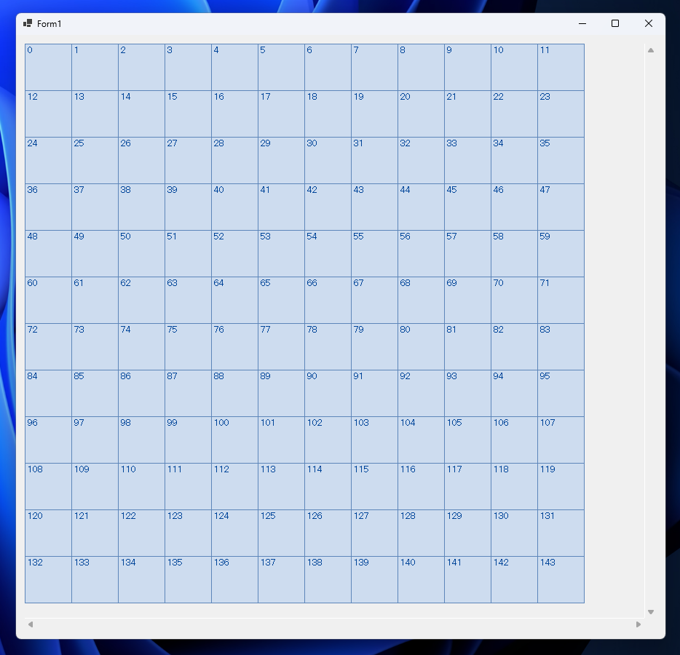Click grid cell 92
Viewport: 680px width, 655px height.
pos(421,393)
